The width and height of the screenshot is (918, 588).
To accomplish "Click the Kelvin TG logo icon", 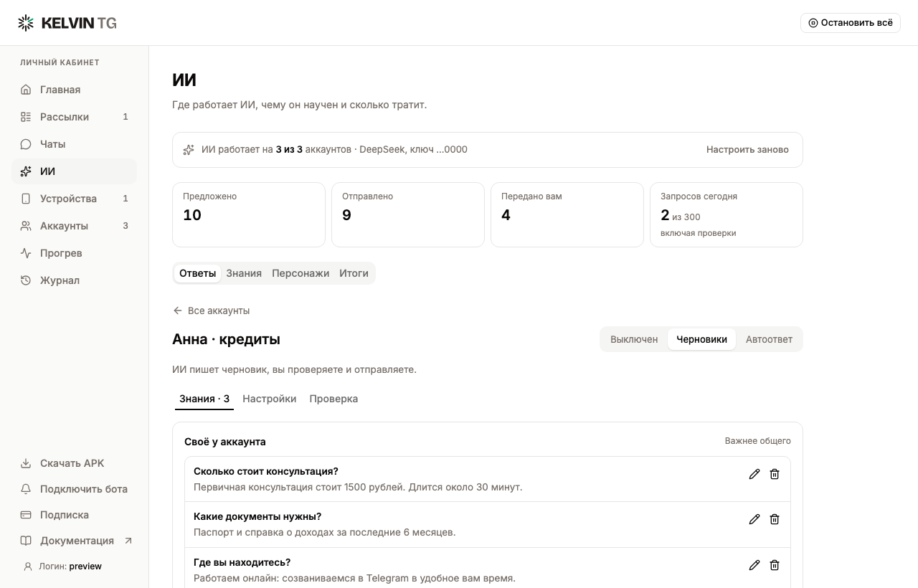I will pyautogui.click(x=26, y=23).
